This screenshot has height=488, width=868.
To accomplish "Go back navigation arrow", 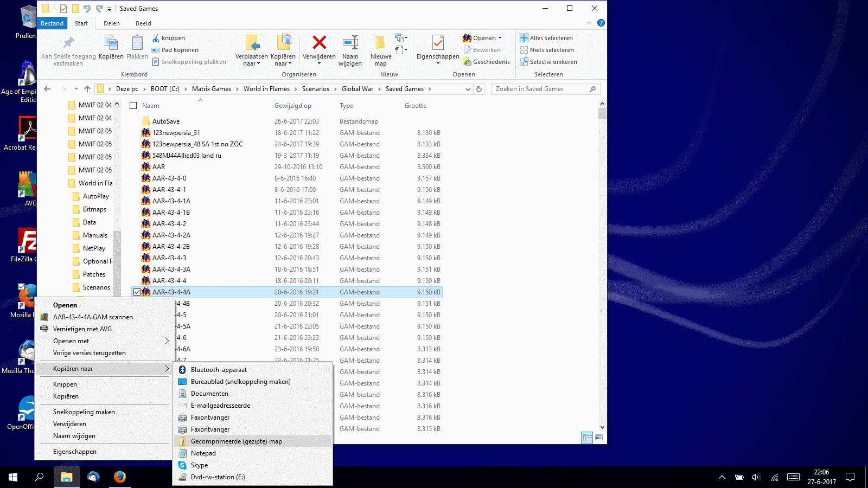I will [48, 89].
